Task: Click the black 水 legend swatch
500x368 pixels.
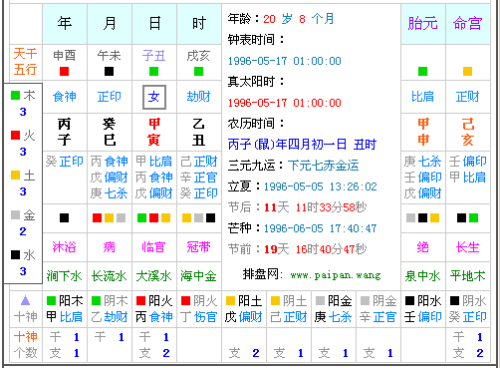Action: coord(15,255)
